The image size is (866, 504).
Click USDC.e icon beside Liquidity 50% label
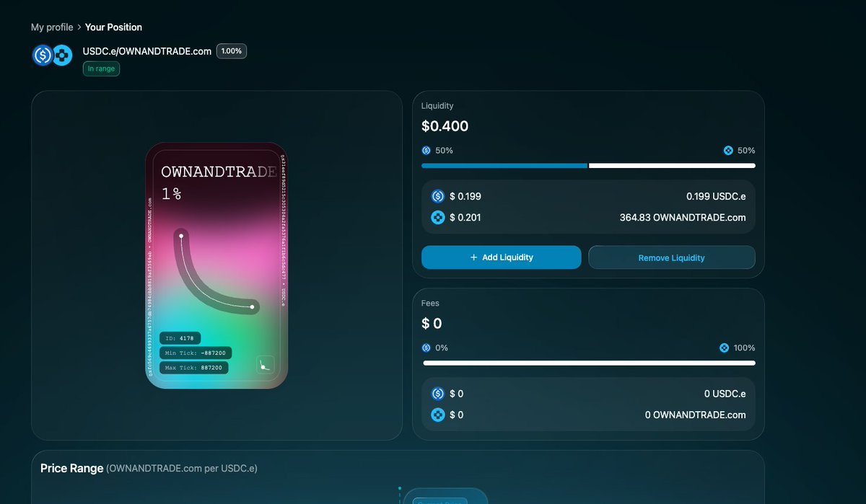[x=426, y=151]
